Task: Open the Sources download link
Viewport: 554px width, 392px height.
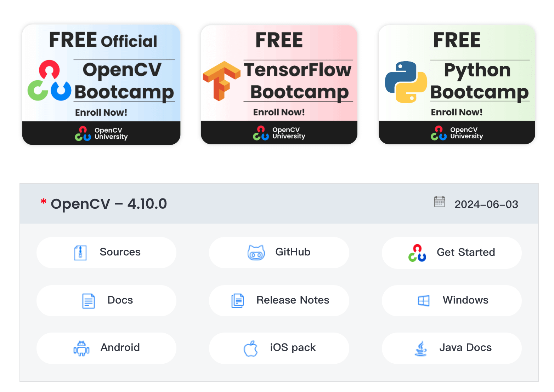Action: click(120, 252)
